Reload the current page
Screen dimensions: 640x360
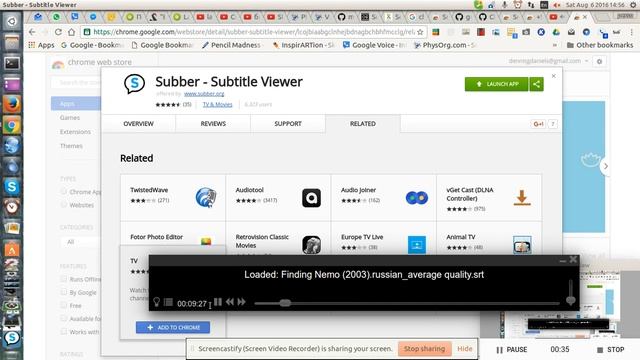pos(58,32)
